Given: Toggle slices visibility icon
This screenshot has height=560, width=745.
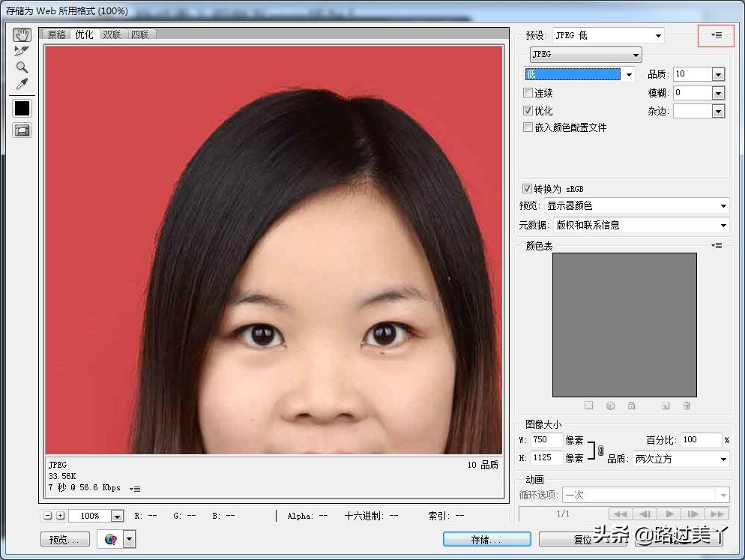Looking at the screenshot, I should point(22,130).
